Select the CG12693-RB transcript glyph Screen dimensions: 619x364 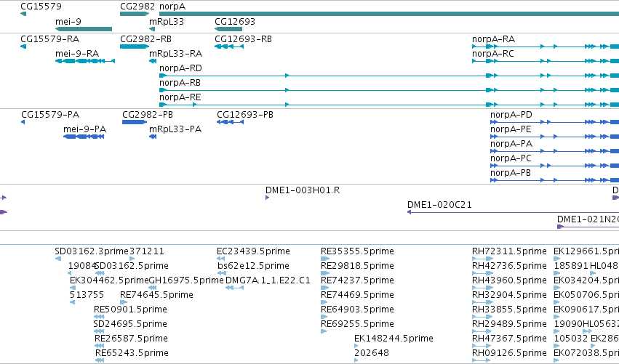coord(229,46)
